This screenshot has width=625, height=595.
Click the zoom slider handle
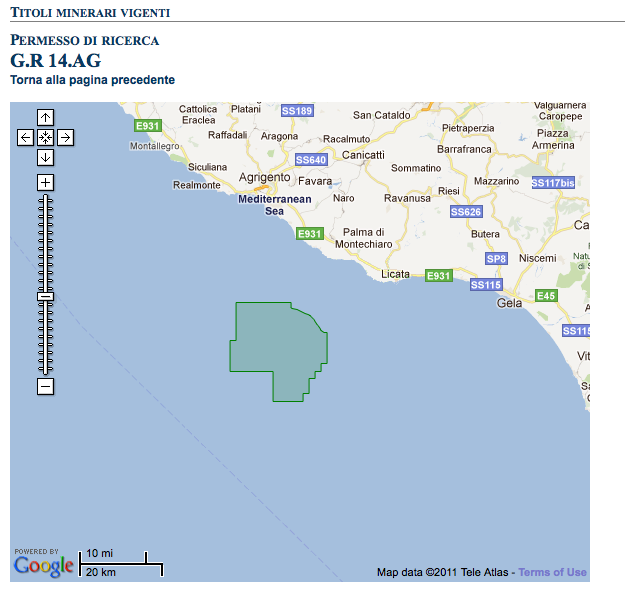(45, 296)
